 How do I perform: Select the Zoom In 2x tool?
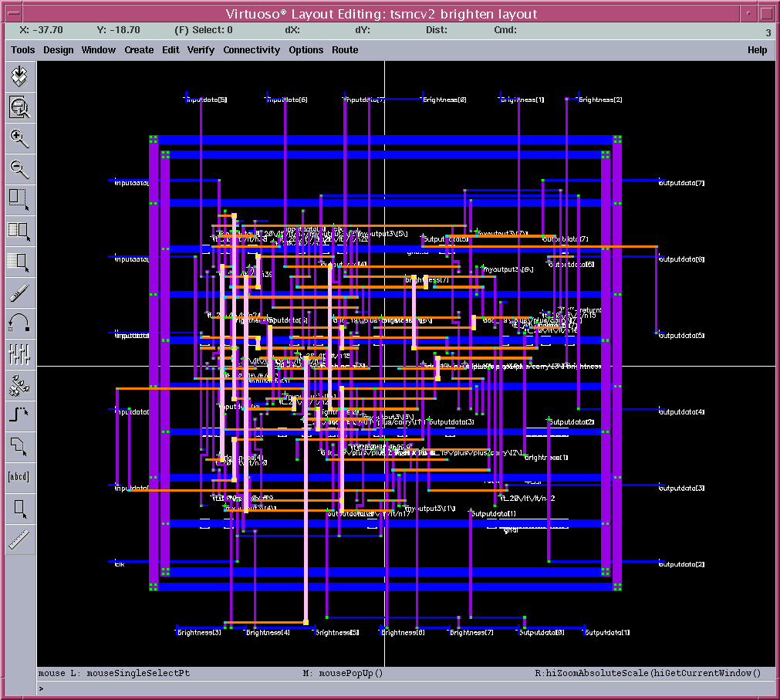19,139
